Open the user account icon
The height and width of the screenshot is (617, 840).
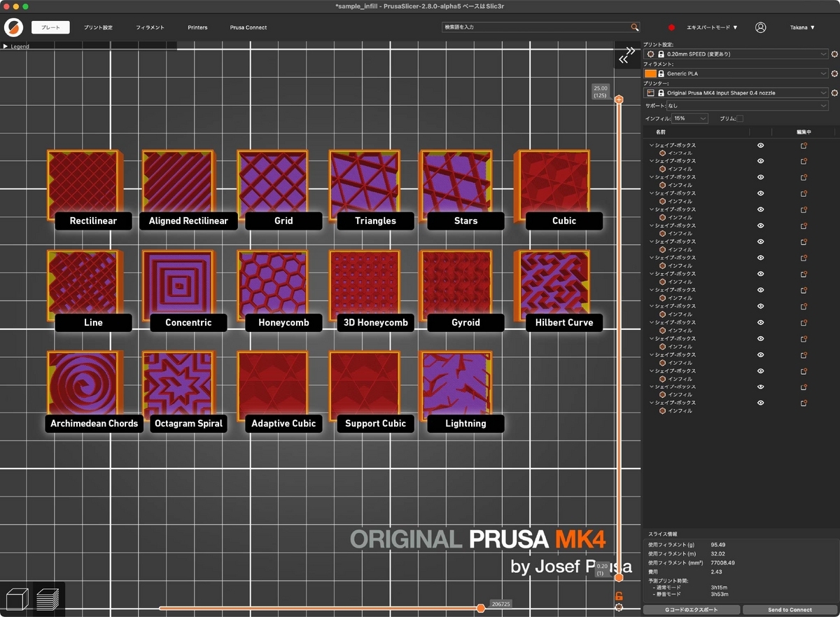[x=760, y=27]
